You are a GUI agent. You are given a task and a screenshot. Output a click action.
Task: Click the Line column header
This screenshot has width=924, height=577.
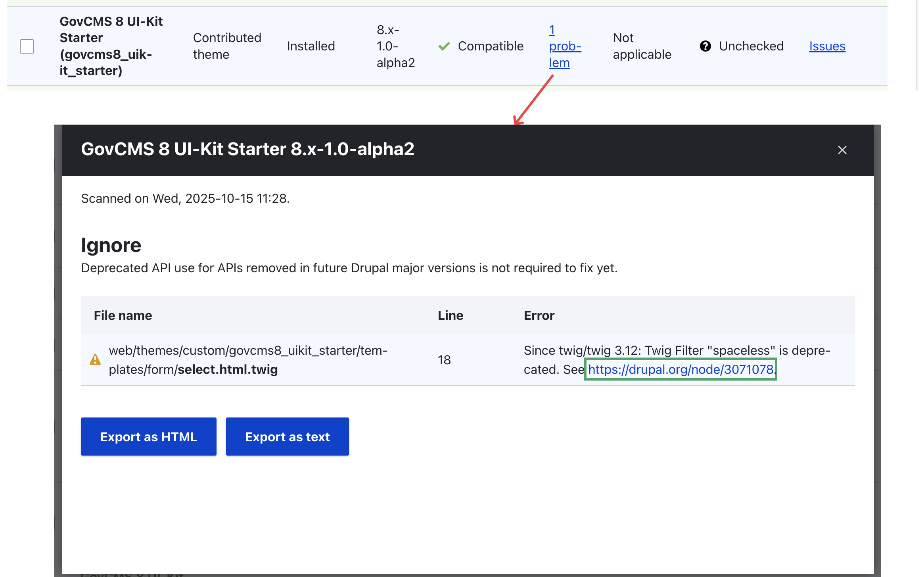[450, 315]
